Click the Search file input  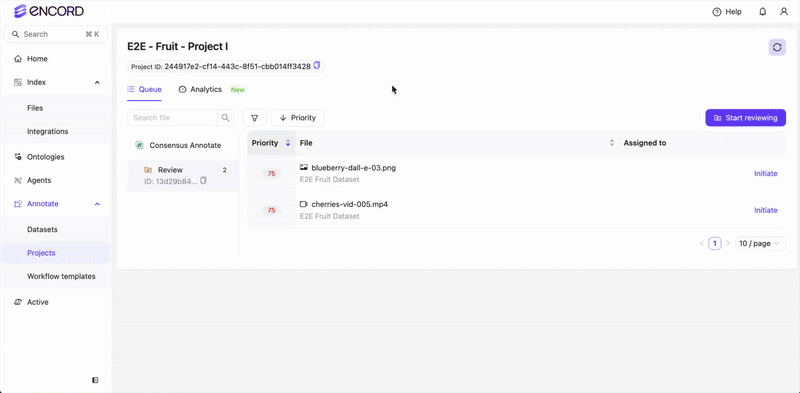point(172,118)
